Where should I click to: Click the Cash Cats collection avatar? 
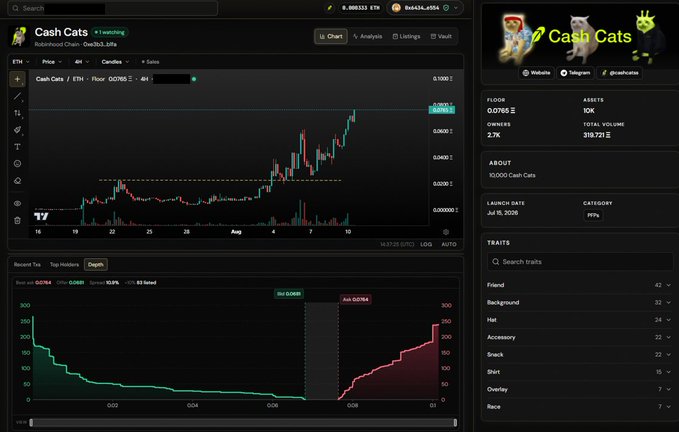(x=19, y=36)
